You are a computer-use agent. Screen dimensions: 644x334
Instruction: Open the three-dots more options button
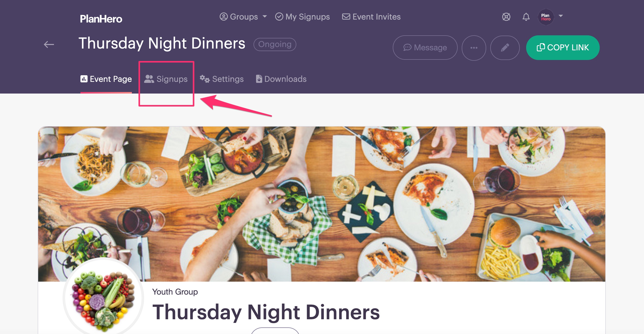tap(474, 48)
